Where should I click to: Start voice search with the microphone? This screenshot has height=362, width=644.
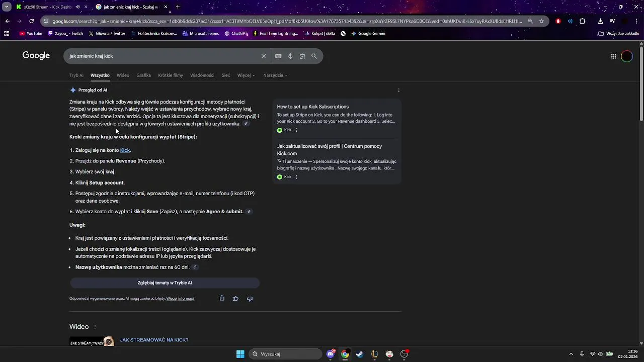click(x=290, y=56)
